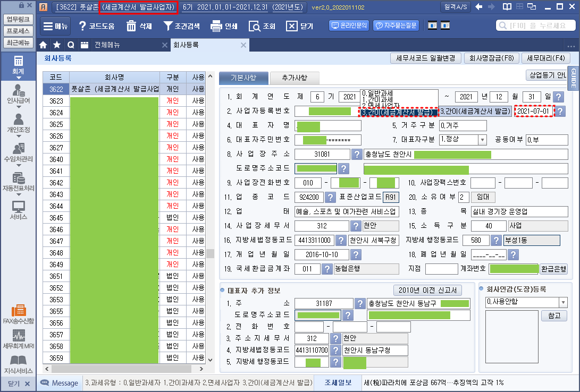Click the 환급은행 button
The width and height of the screenshot is (580, 392).
pos(553,269)
